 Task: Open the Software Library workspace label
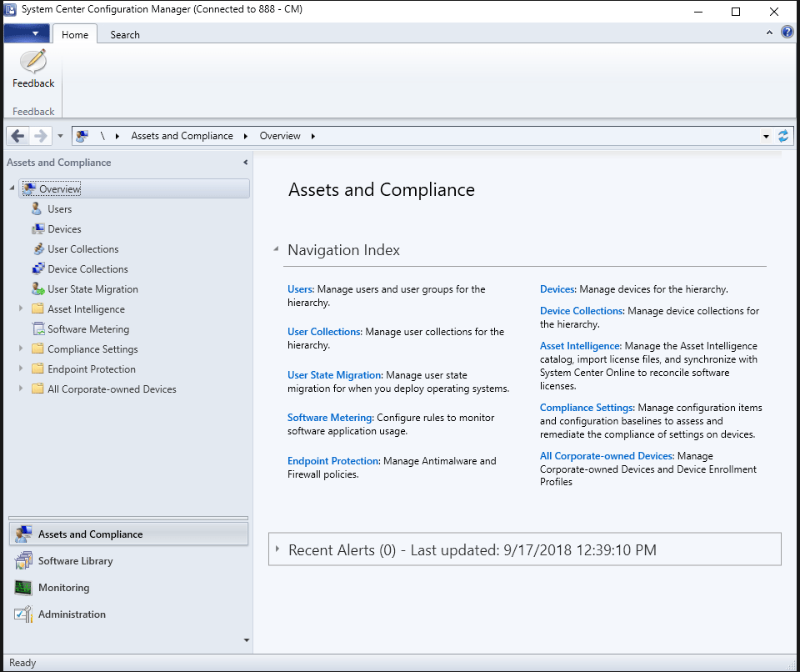point(76,560)
